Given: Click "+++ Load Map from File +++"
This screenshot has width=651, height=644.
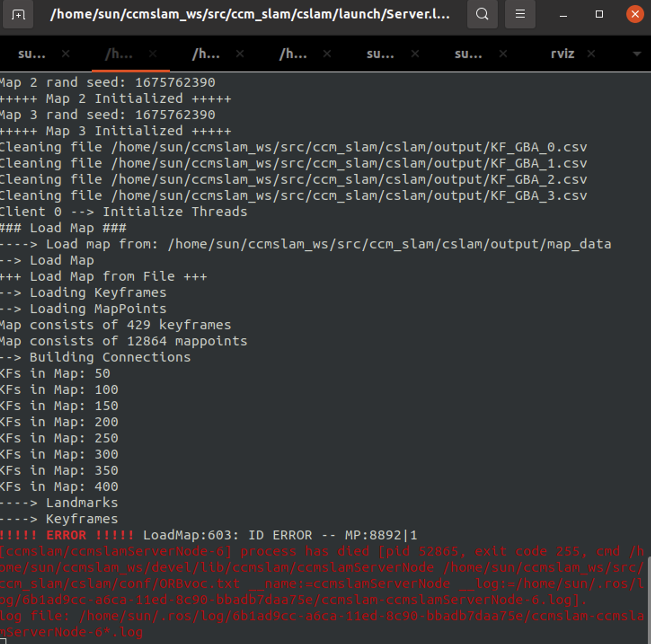Looking at the screenshot, I should (x=104, y=276).
